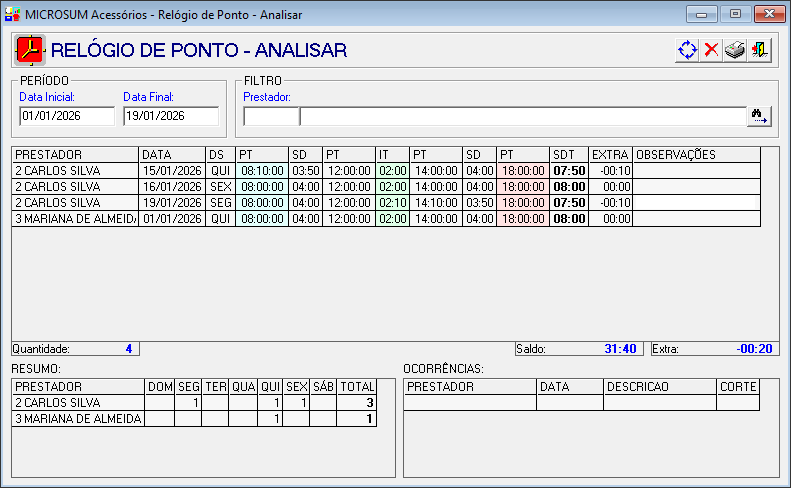The image size is (791, 488).
Task: Click Carlos Silva total 3 in Resumo
Action: pos(357,403)
